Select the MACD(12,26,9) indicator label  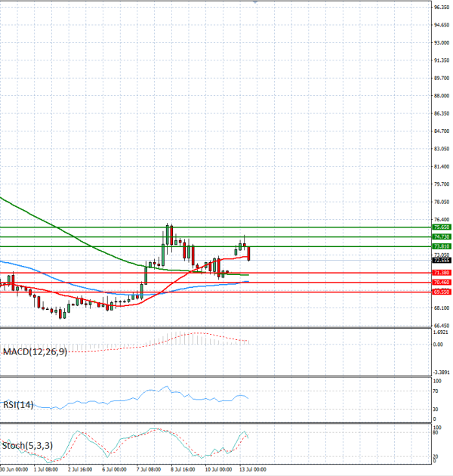35,352
